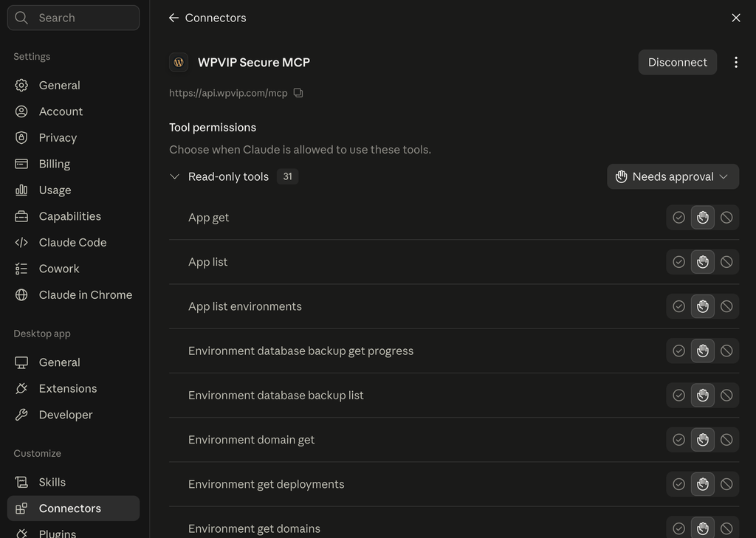756x538 pixels.
Task: Close the settings dialog
Action: (x=736, y=18)
